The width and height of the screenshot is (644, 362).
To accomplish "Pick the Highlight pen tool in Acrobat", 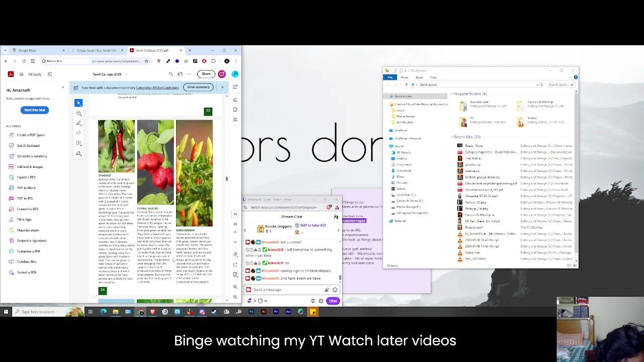I will click(78, 123).
